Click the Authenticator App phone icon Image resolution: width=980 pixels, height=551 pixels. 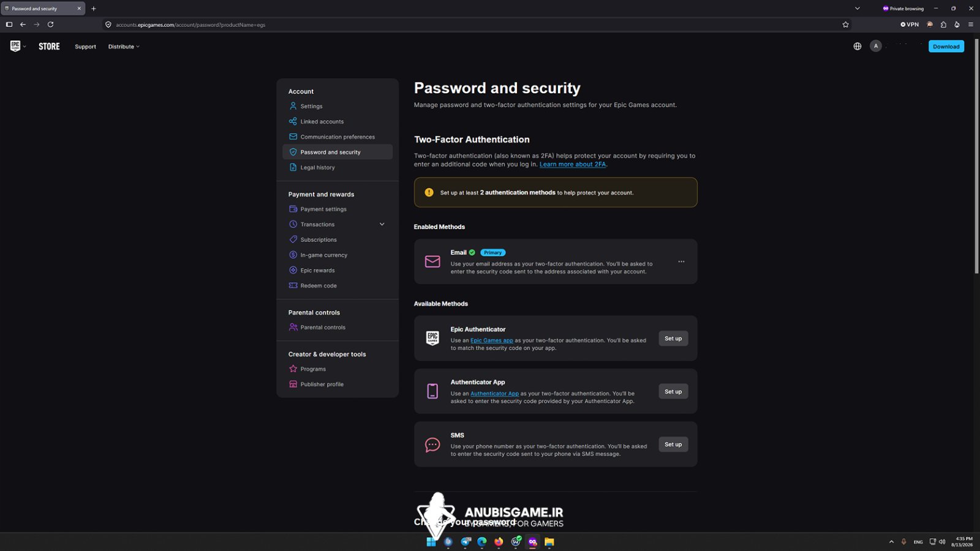click(x=432, y=391)
